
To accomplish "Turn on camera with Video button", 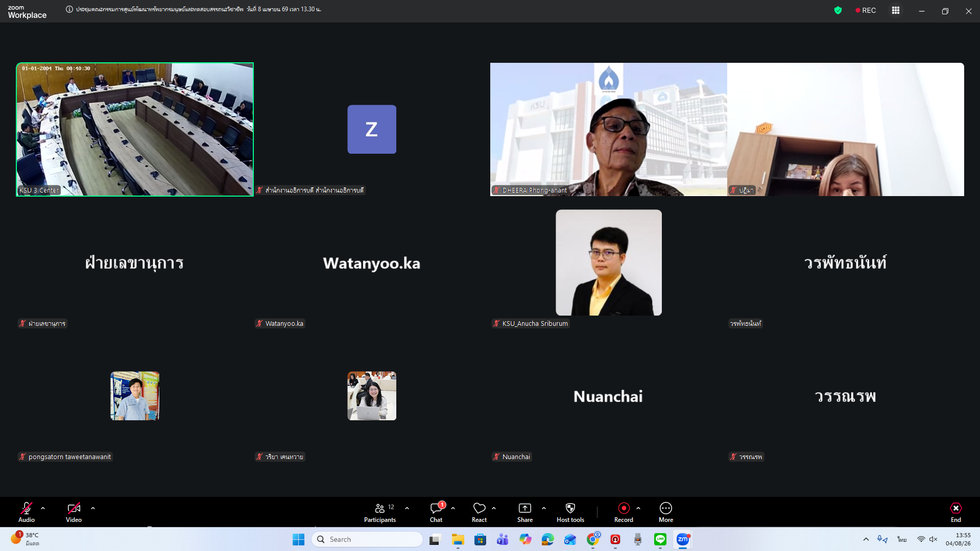I will (74, 512).
